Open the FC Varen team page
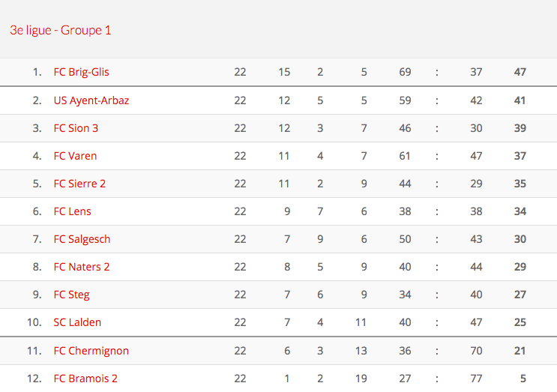 (75, 156)
